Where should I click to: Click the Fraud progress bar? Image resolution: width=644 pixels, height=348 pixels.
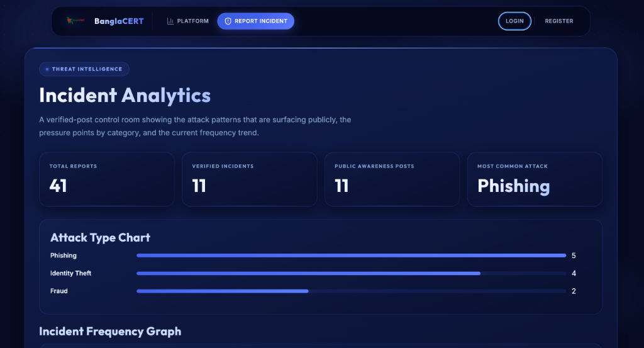click(351, 291)
